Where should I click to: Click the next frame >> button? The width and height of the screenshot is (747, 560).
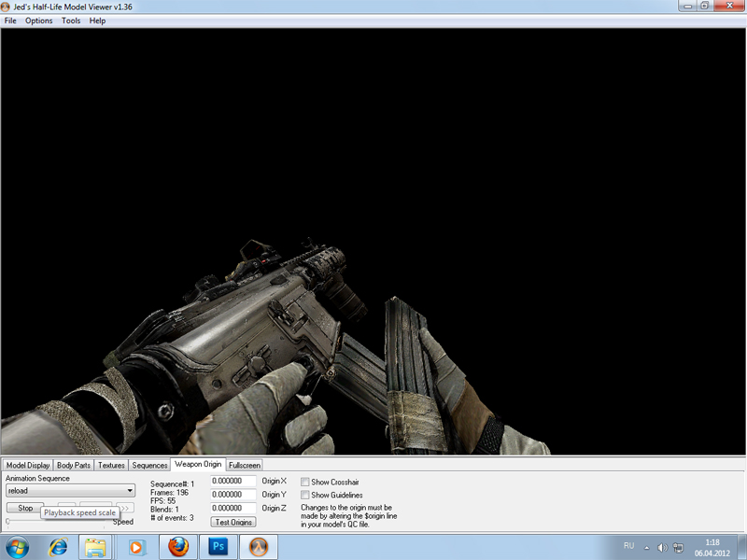(x=125, y=508)
